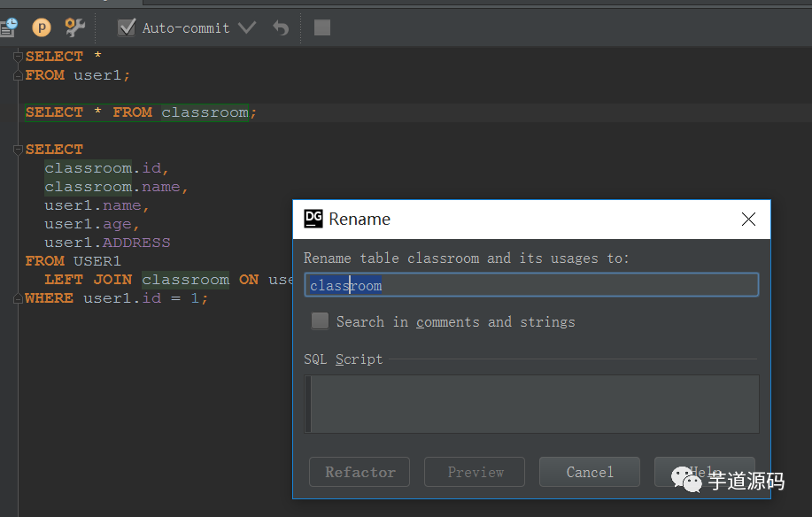Screen dimensions: 812x517
Task: Click inside the SQL Script preview area
Action: click(531, 404)
